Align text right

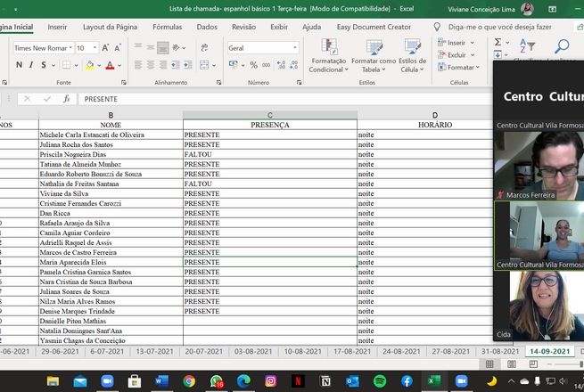163,65
